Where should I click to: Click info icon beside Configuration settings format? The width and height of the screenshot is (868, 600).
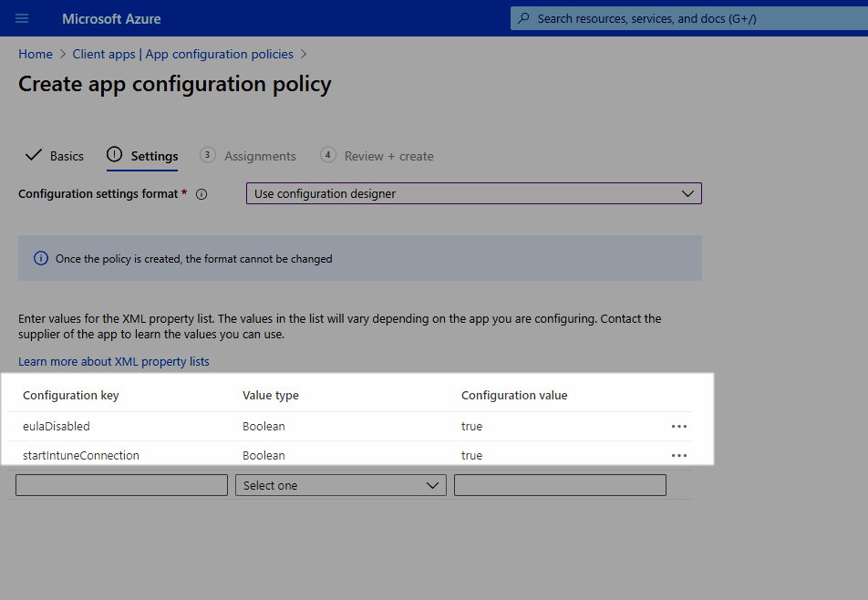click(201, 194)
